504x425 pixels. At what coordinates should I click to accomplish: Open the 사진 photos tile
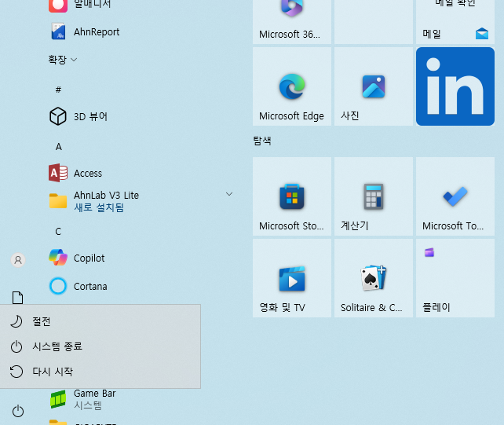point(374,86)
